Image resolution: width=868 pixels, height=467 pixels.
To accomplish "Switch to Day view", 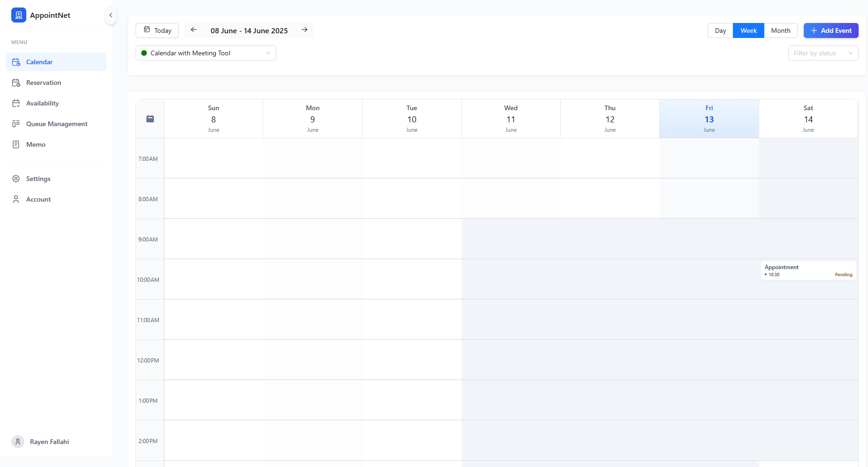I will coord(720,30).
